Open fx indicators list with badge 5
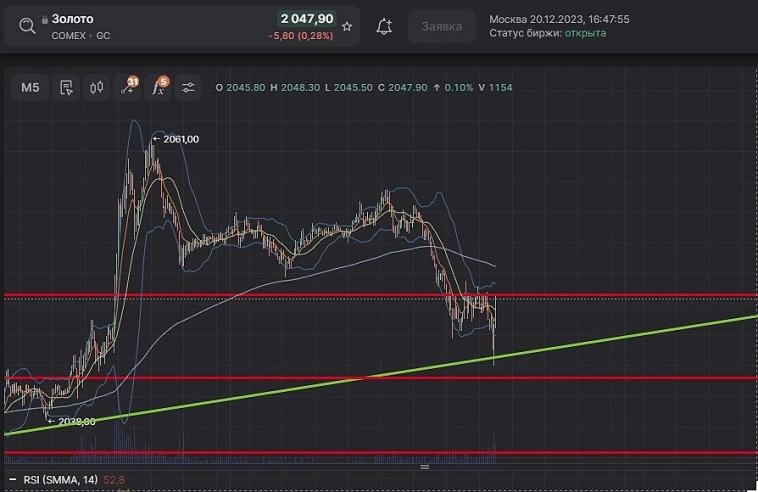The image size is (758, 492). click(x=158, y=88)
